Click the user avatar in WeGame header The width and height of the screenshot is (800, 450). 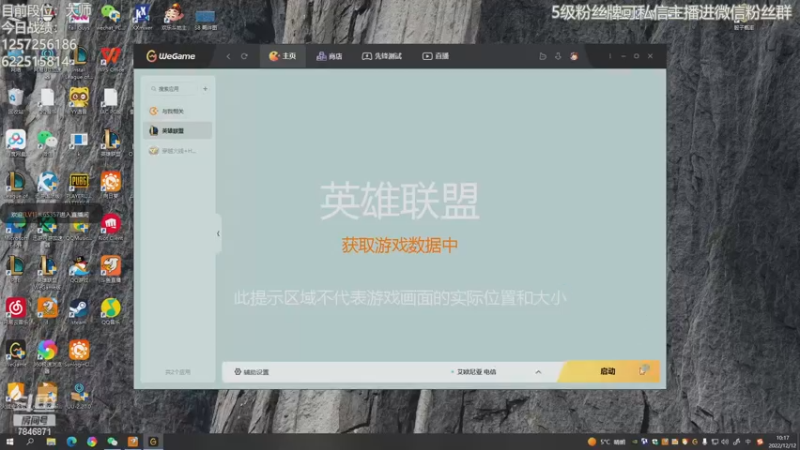(x=574, y=56)
